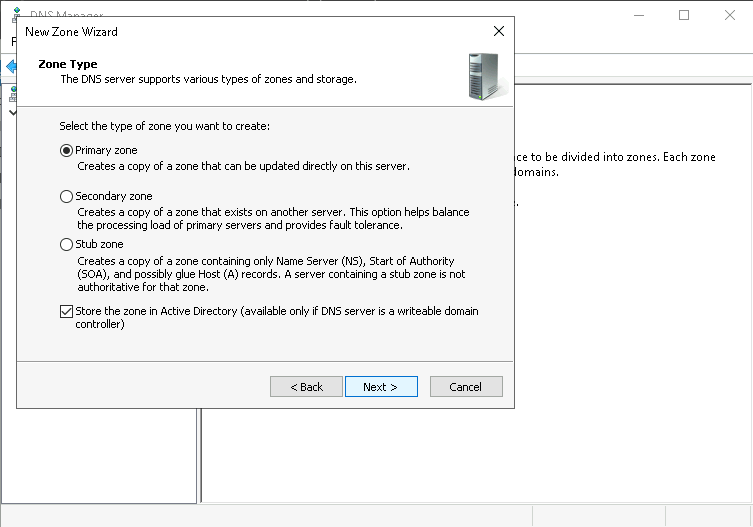Click the Zone Type heading text
The width and height of the screenshot is (753, 527).
coord(67,64)
